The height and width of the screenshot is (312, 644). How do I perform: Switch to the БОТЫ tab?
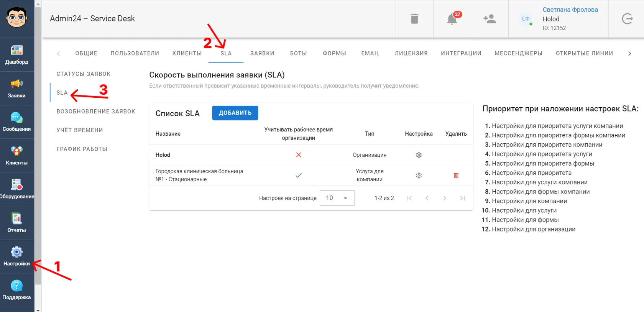tap(299, 53)
